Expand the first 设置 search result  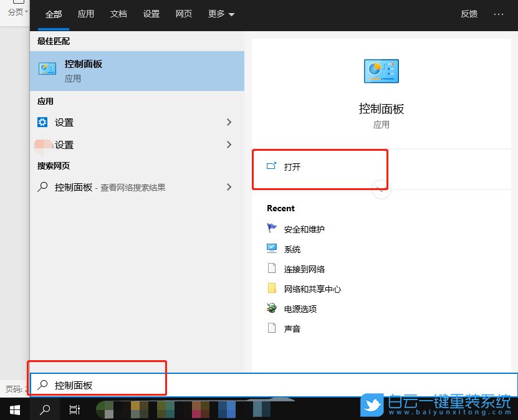coord(229,122)
